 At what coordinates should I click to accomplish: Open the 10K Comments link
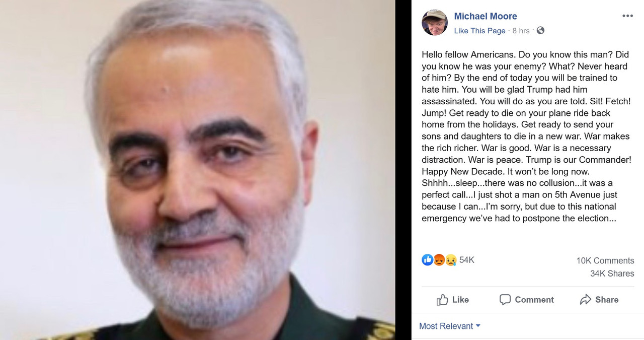coord(605,260)
